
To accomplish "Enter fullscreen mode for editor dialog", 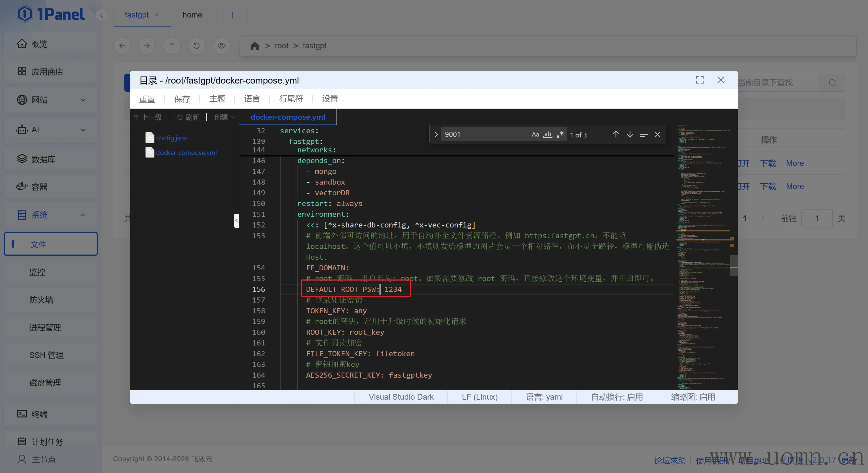I will (x=700, y=80).
